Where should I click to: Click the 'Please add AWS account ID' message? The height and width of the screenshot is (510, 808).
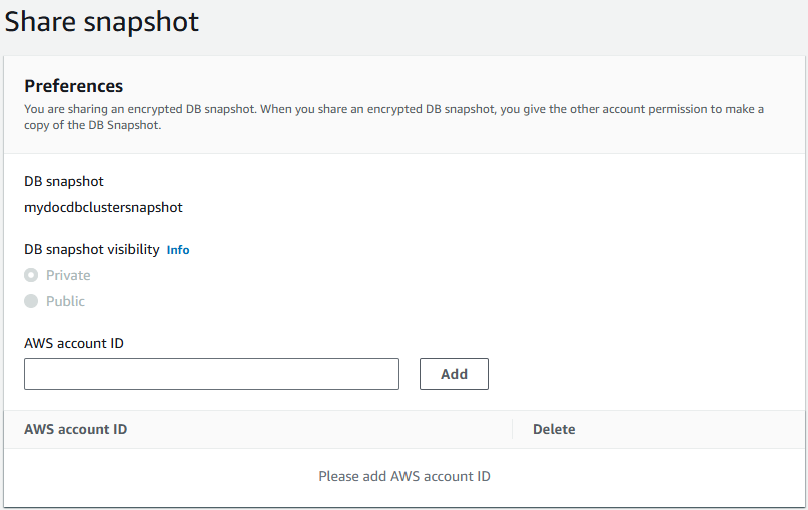pyautogui.click(x=404, y=476)
